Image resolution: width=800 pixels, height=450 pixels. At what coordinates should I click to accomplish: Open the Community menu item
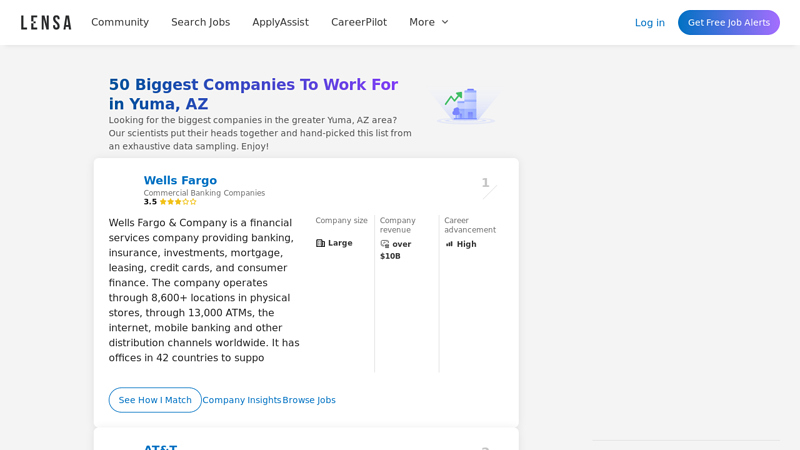pos(120,22)
